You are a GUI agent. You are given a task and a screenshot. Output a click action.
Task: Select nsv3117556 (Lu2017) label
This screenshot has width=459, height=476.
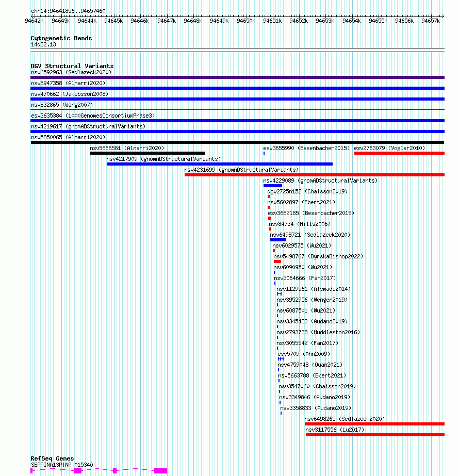[335, 430]
